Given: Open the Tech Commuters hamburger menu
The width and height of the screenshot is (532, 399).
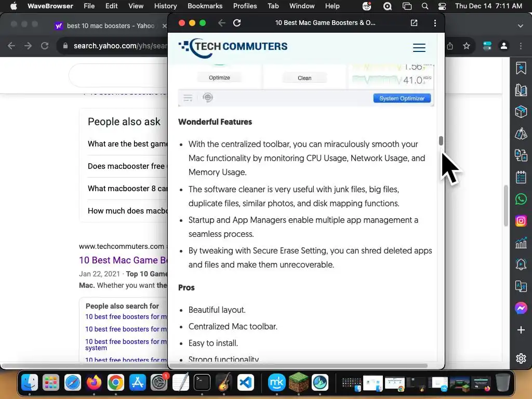Looking at the screenshot, I should pyautogui.click(x=419, y=47).
